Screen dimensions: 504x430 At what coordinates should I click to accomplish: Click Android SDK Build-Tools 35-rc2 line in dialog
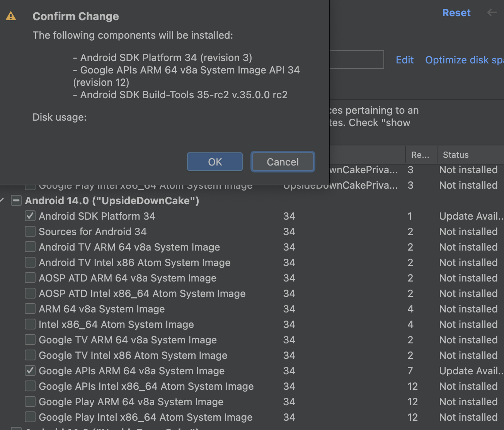(180, 95)
